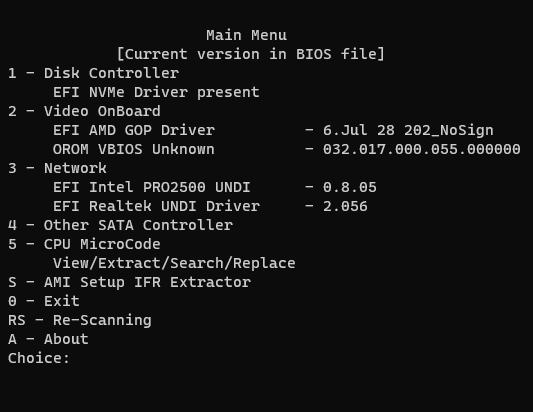The height and width of the screenshot is (412, 533).
Task: Select the Re-Scanning menu entry
Action: [x=80, y=321]
